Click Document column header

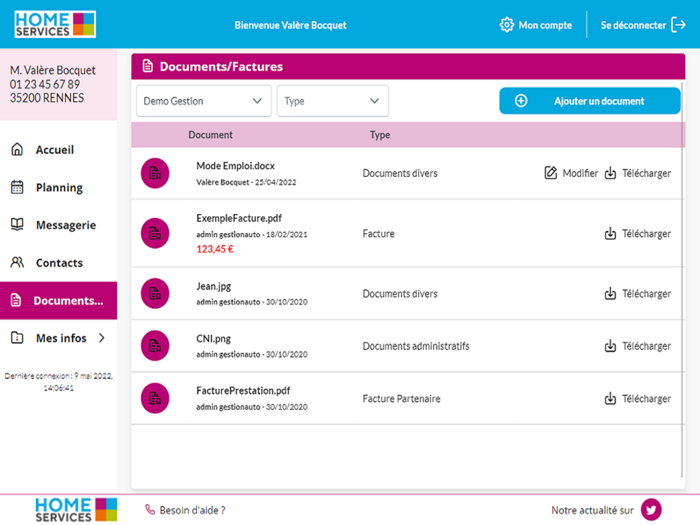[x=210, y=135]
